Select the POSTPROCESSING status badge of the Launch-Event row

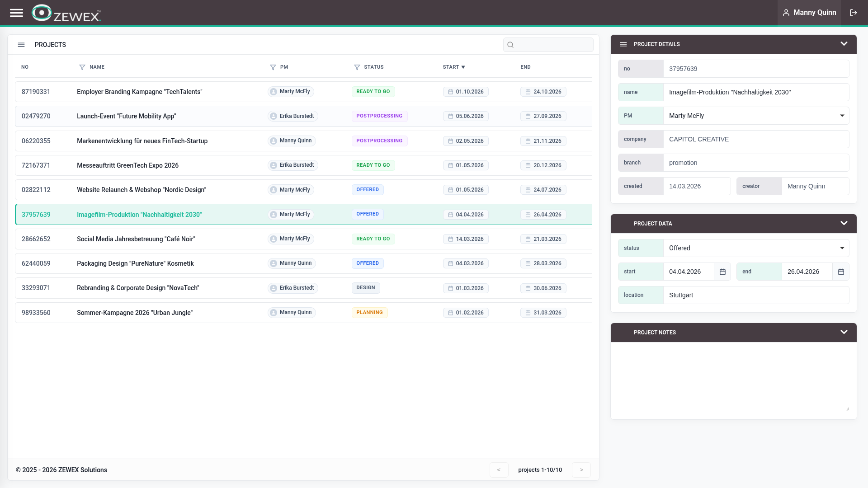coord(379,116)
